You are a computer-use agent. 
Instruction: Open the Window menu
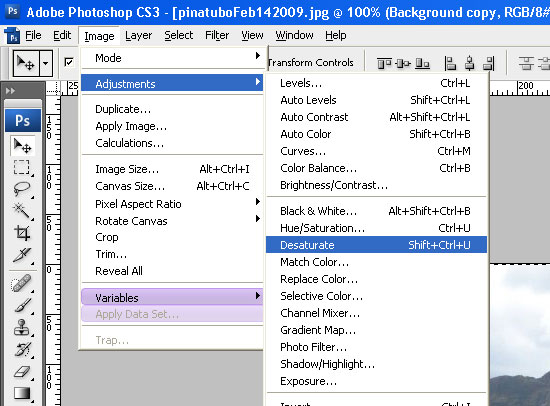pyautogui.click(x=294, y=35)
